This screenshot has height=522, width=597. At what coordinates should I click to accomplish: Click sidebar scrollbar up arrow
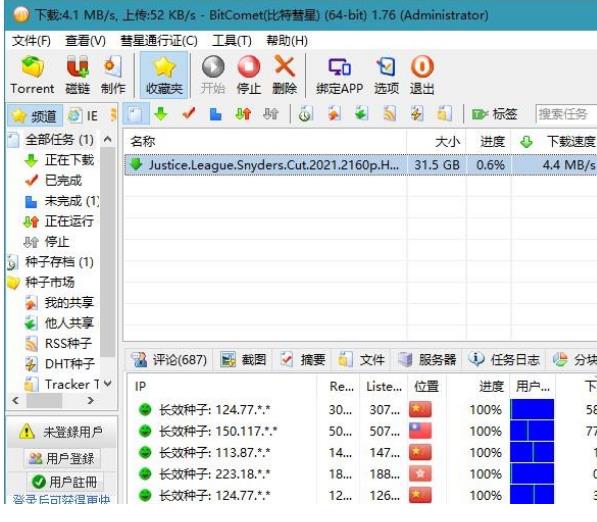(x=108, y=139)
